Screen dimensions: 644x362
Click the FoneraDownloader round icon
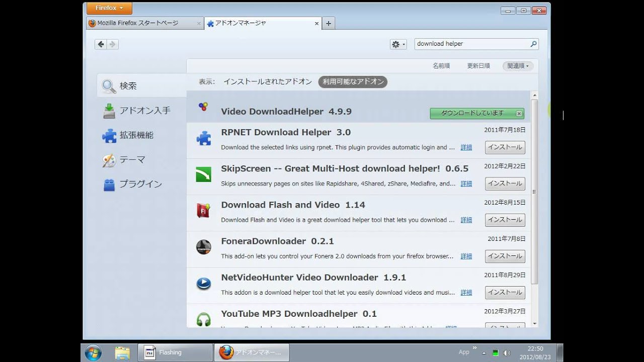click(204, 247)
